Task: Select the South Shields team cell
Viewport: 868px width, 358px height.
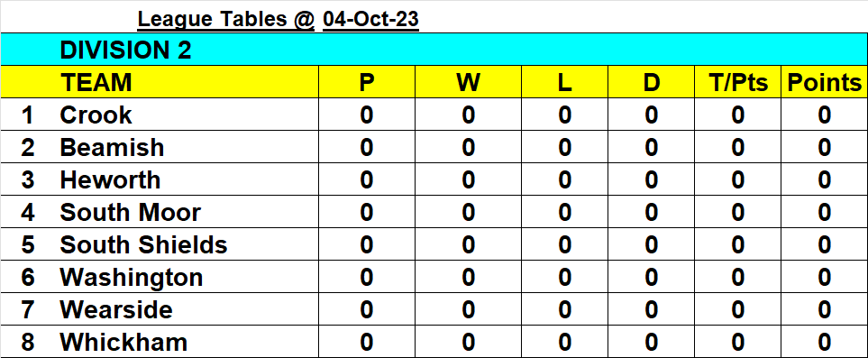Action: click(x=188, y=245)
